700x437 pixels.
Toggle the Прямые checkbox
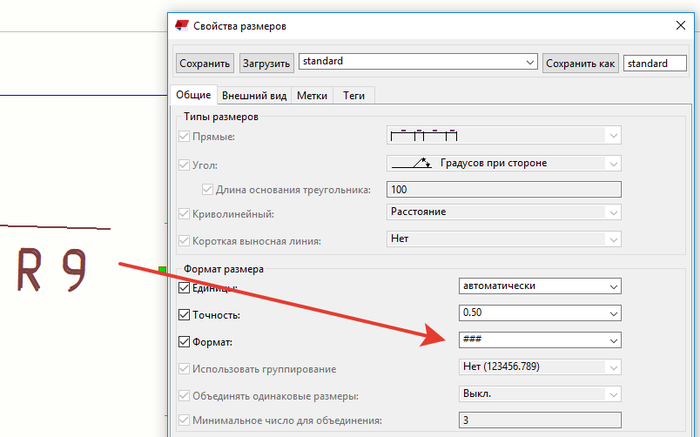pyautogui.click(x=184, y=136)
